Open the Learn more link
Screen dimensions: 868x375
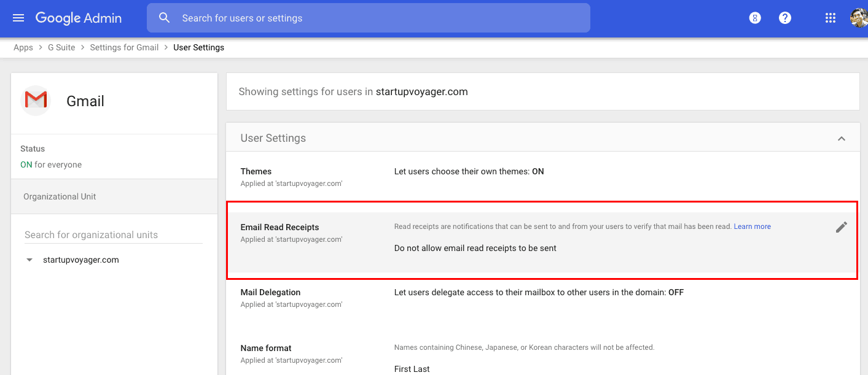pyautogui.click(x=752, y=226)
